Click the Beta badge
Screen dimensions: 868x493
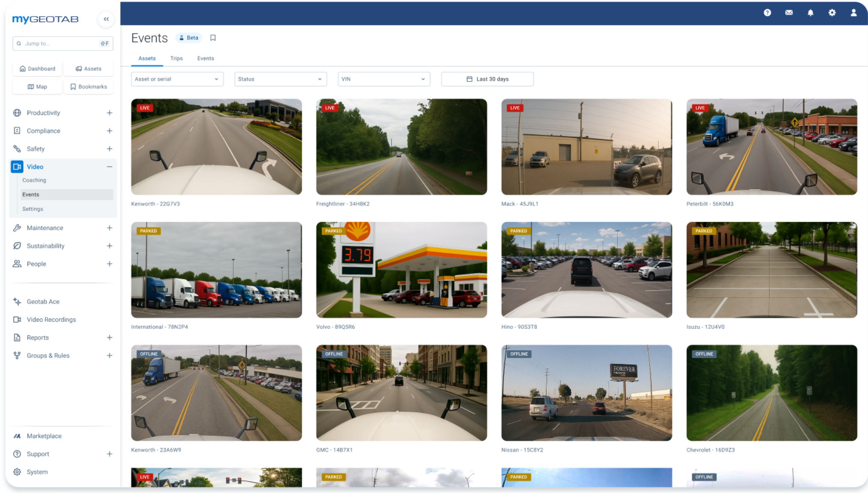(189, 38)
